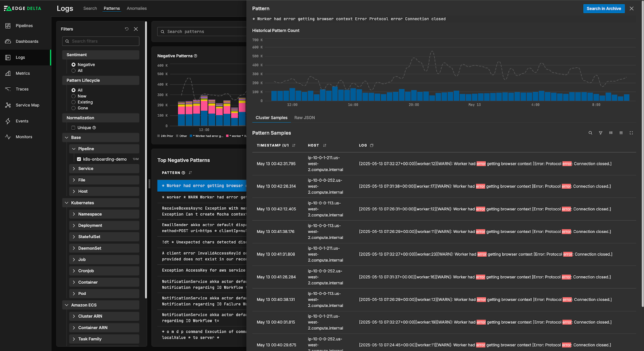Expand the Service filter section
644x351 pixels.
tap(74, 169)
